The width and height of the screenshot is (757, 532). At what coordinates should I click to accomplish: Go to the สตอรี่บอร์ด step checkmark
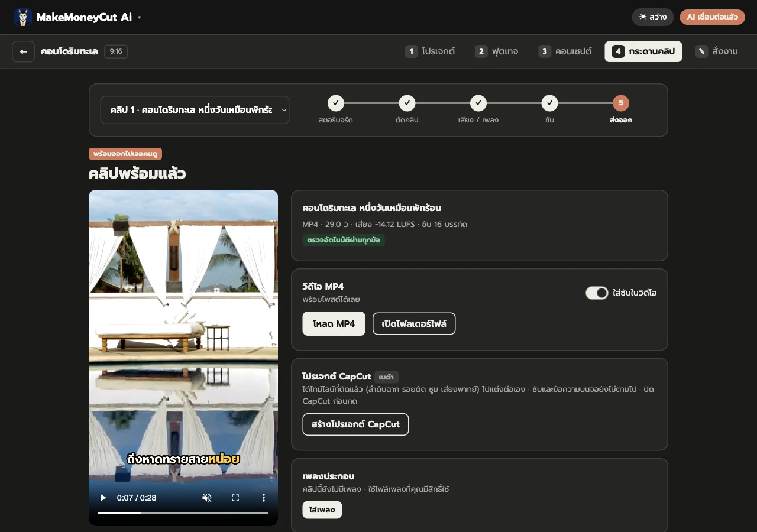pyautogui.click(x=335, y=103)
